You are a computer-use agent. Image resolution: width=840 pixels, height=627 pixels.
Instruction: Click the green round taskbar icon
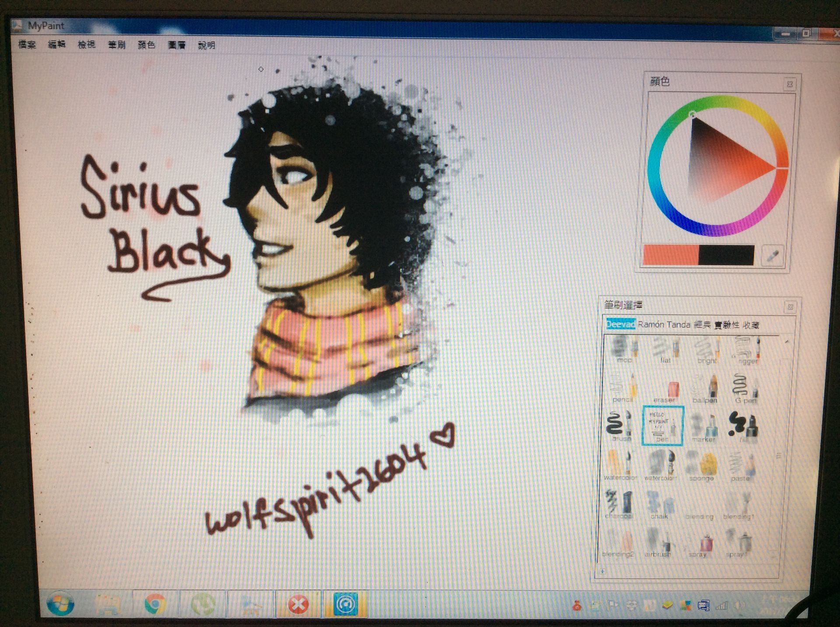point(203,604)
